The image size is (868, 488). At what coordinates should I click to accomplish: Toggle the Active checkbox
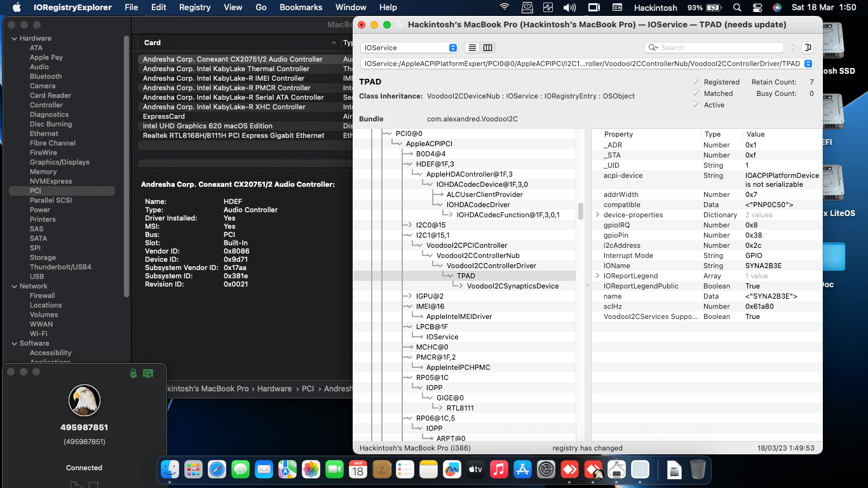pos(696,105)
